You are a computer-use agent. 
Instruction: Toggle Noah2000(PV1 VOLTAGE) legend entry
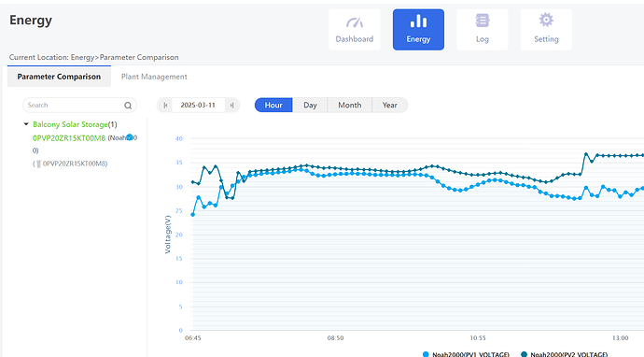coord(466,354)
